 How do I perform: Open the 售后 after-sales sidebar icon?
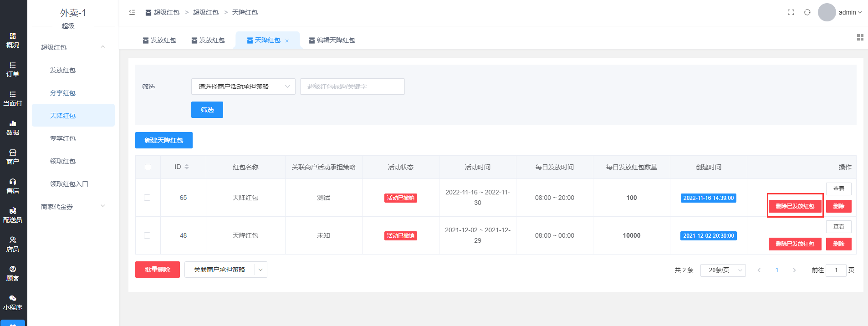click(13, 186)
